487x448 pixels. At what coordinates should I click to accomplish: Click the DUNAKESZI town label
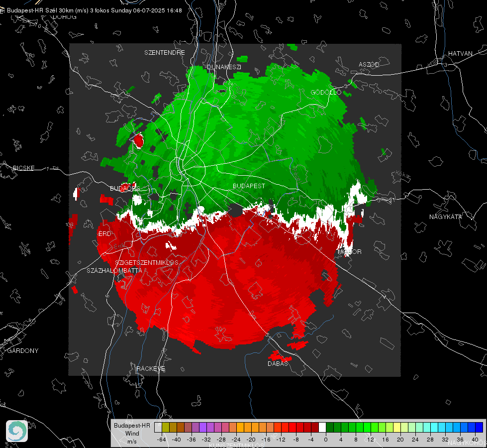coord(224,67)
